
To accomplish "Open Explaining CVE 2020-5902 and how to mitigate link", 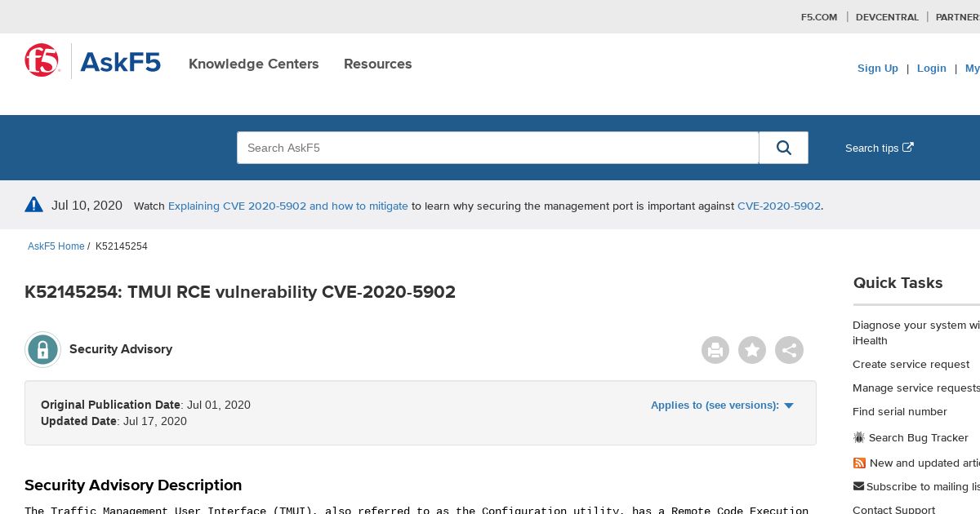I will pyautogui.click(x=288, y=206).
